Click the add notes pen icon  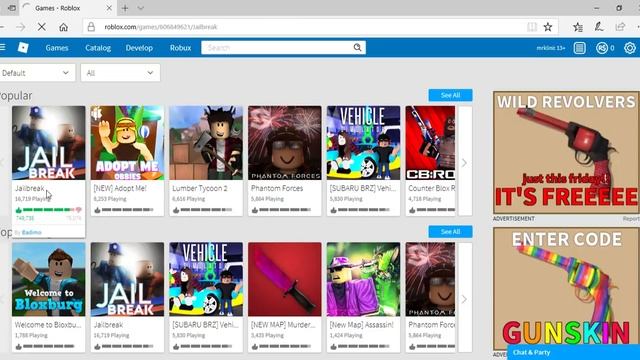(x=599, y=27)
